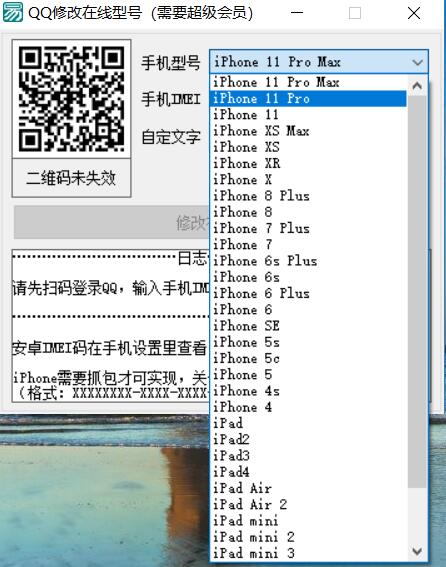Click the list scrollbar up arrow
The width and height of the screenshot is (446, 567).
417,85
